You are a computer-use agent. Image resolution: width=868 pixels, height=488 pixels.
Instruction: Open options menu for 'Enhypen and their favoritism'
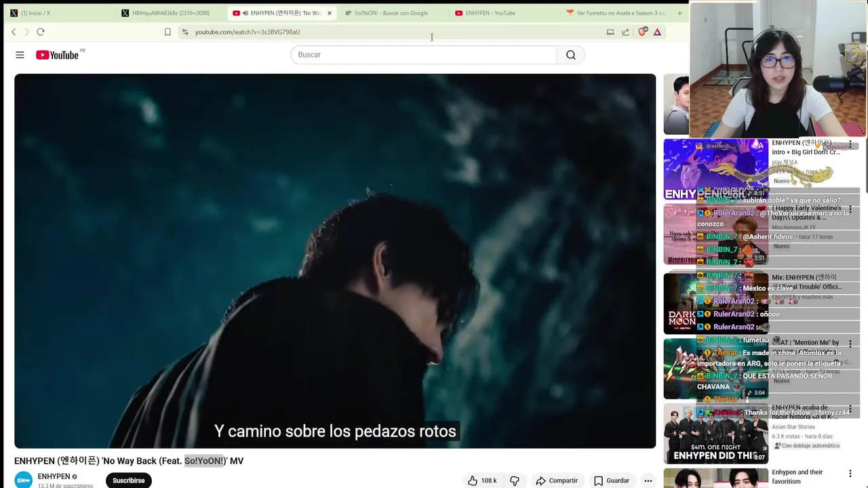850,474
